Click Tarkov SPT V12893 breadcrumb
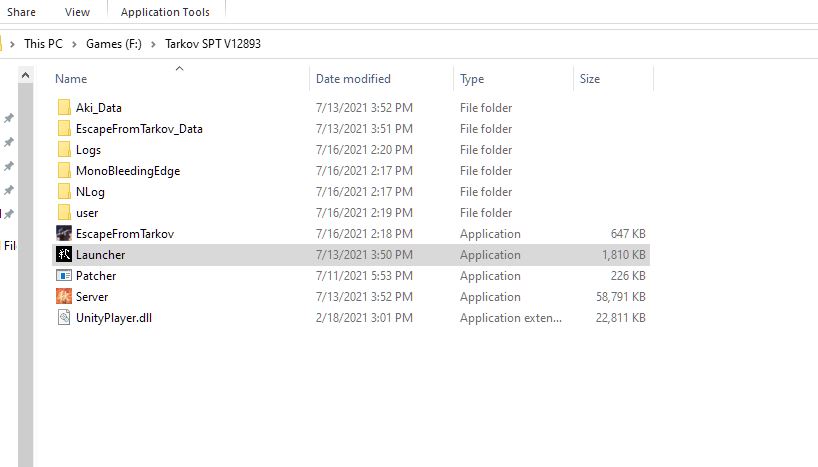Viewport: 818px width, 467px height. [x=213, y=44]
